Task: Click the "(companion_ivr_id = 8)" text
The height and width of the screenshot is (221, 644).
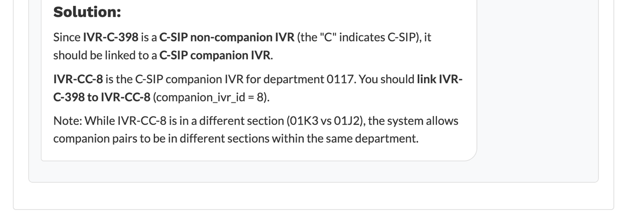Action: [211, 97]
